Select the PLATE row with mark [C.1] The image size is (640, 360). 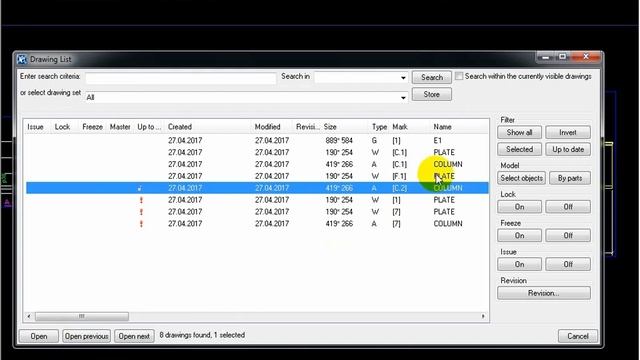pyautogui.click(x=257, y=152)
